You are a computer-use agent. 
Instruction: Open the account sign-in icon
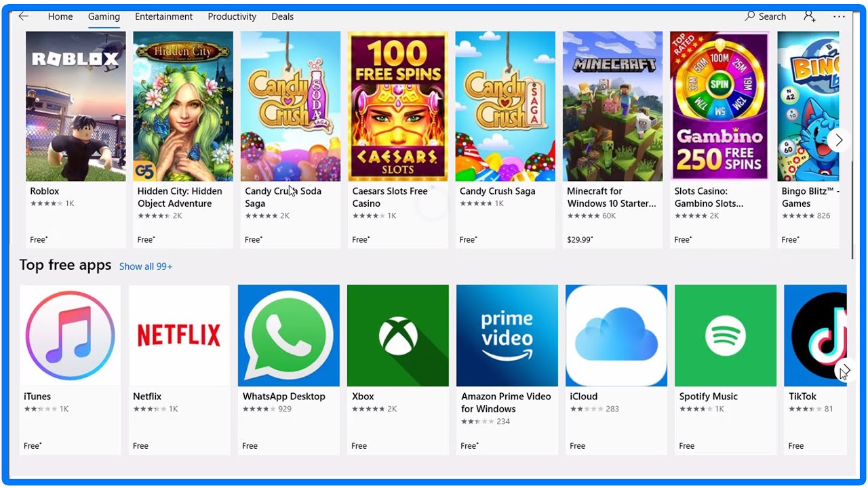pyautogui.click(x=810, y=16)
